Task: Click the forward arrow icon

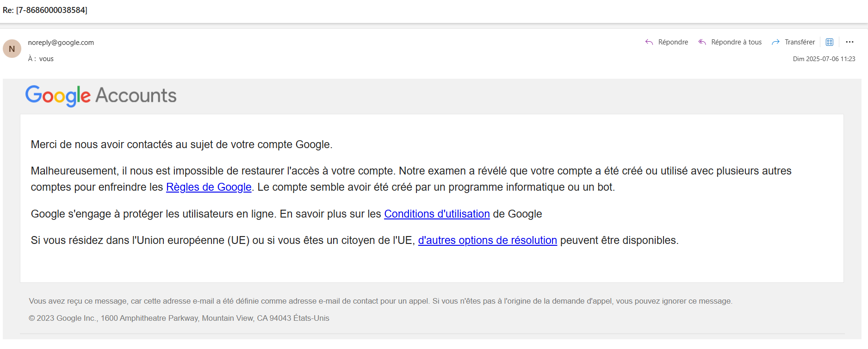Action: point(775,42)
